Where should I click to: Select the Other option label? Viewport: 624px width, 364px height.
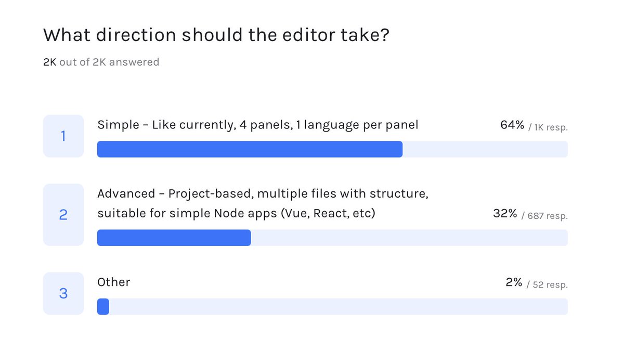[x=113, y=282]
